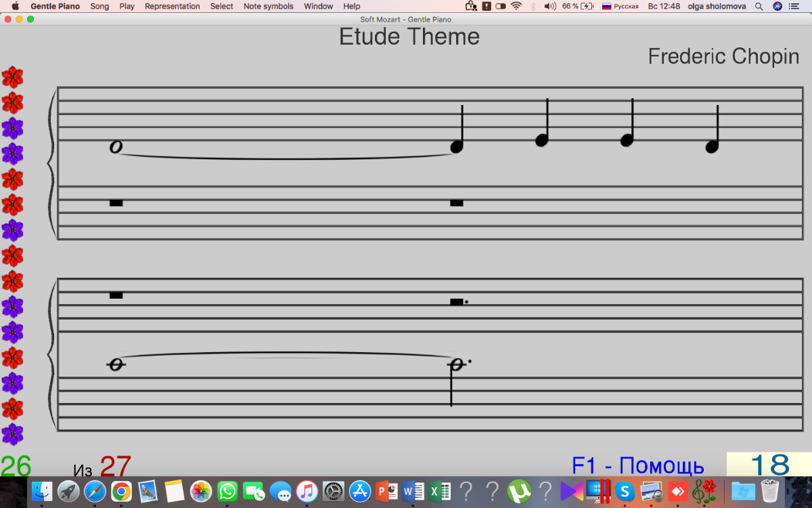Open Parallels Desktop icon in Dock
812x508 pixels.
pos(599,491)
